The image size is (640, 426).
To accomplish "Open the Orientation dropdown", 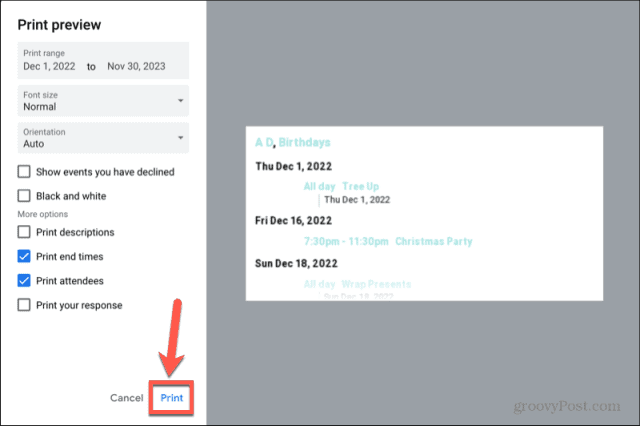I will coord(103,138).
